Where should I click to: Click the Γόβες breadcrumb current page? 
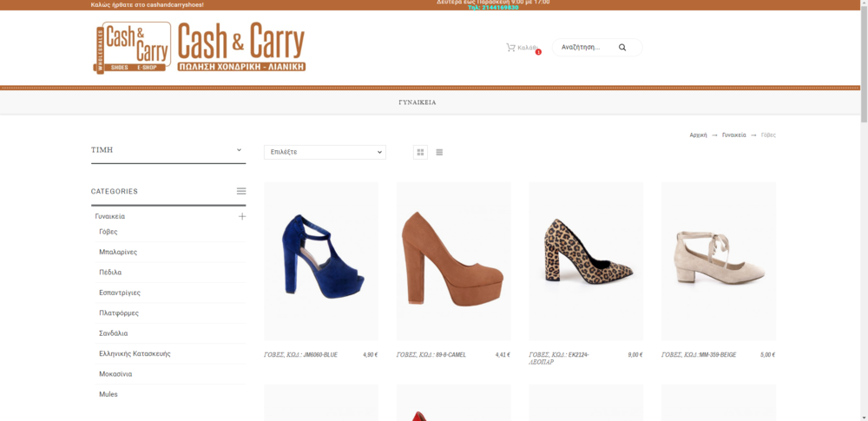click(768, 135)
